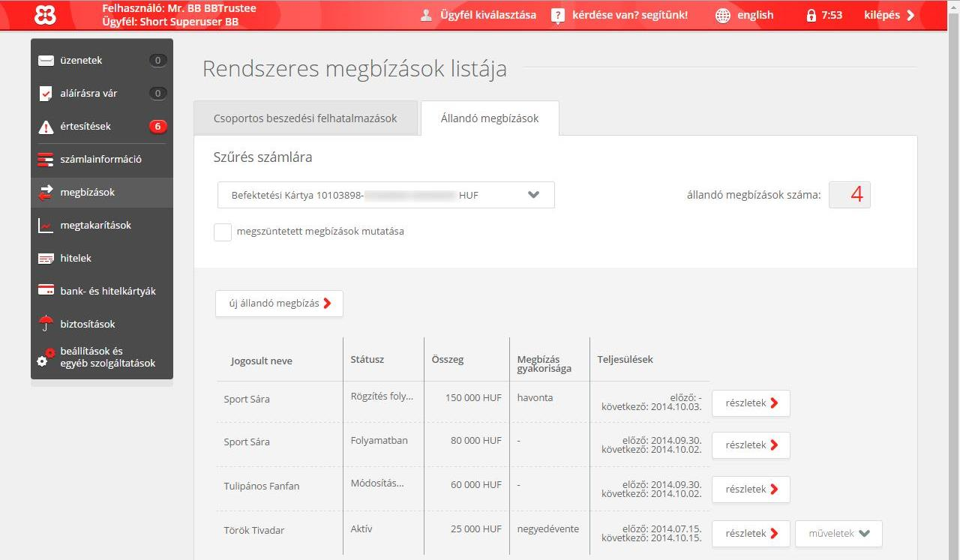
Task: Open the biztosítások menu label
Action: click(88, 325)
